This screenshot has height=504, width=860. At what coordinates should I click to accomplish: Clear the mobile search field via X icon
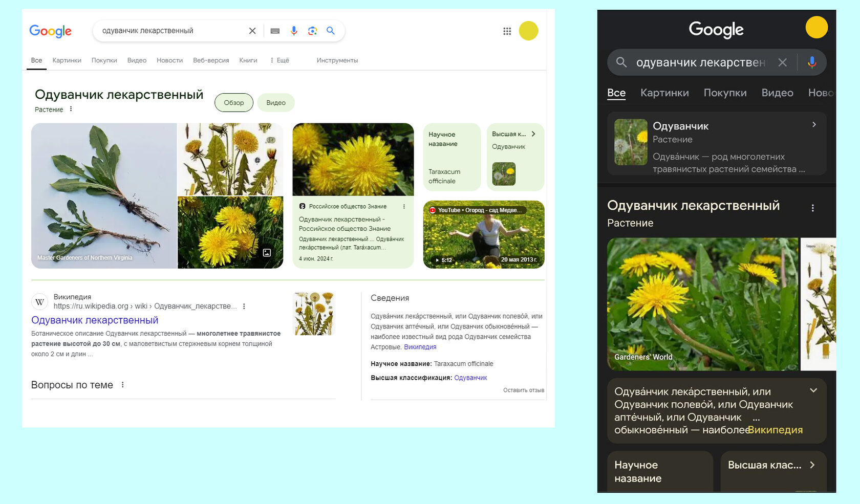(x=783, y=62)
